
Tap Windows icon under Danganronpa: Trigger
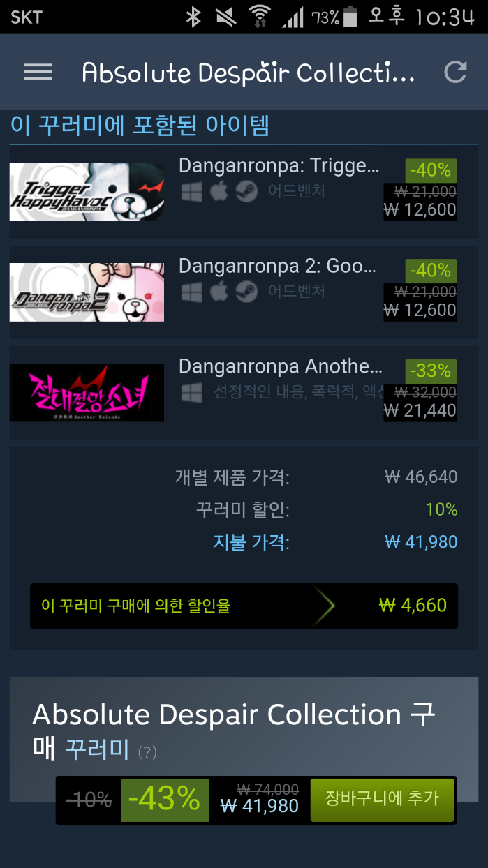[191, 191]
